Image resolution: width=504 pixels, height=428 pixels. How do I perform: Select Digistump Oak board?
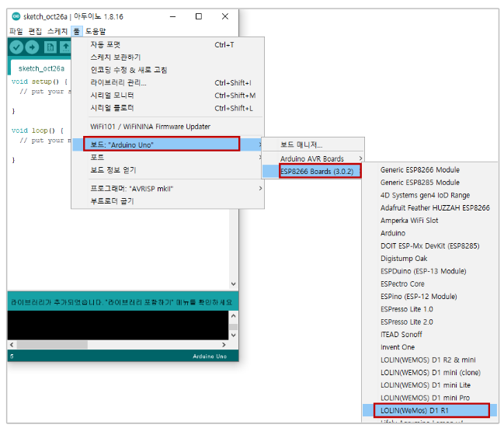(430, 259)
